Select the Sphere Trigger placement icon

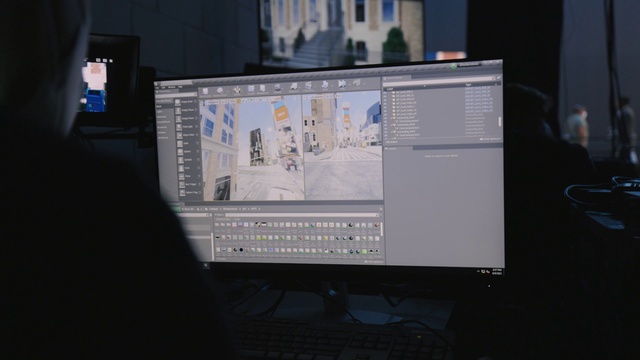[x=182, y=192]
